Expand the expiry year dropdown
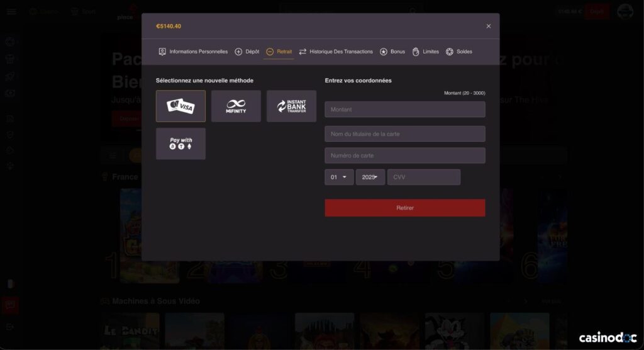This screenshot has height=350, width=644. [370, 178]
